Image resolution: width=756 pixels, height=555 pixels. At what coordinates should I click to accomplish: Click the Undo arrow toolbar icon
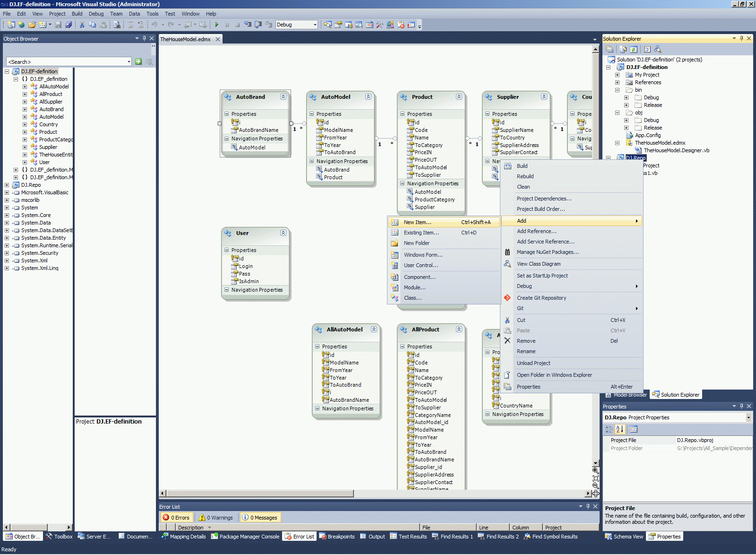[155, 25]
